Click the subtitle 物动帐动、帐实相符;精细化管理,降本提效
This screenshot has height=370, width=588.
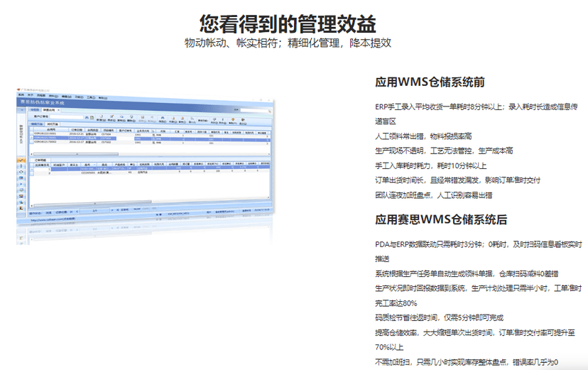pos(288,43)
